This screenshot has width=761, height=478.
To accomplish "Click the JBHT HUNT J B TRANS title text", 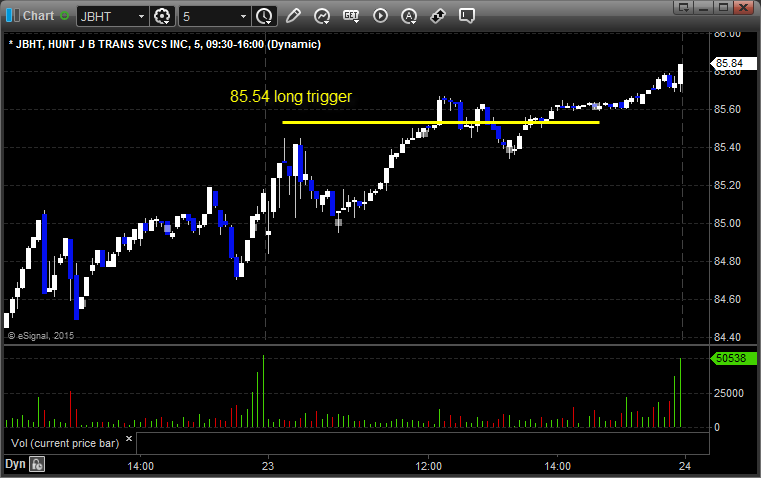I will (x=165, y=44).
